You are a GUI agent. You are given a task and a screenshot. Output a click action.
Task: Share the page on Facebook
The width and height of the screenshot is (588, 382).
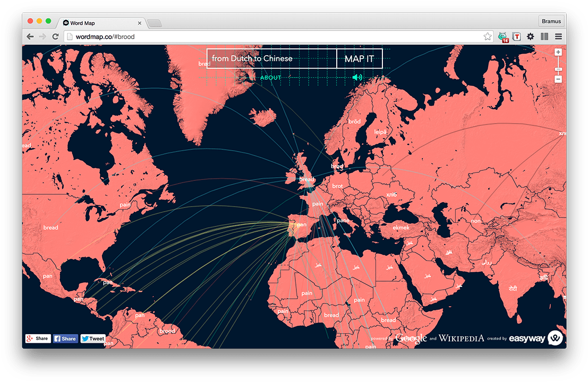click(x=65, y=338)
